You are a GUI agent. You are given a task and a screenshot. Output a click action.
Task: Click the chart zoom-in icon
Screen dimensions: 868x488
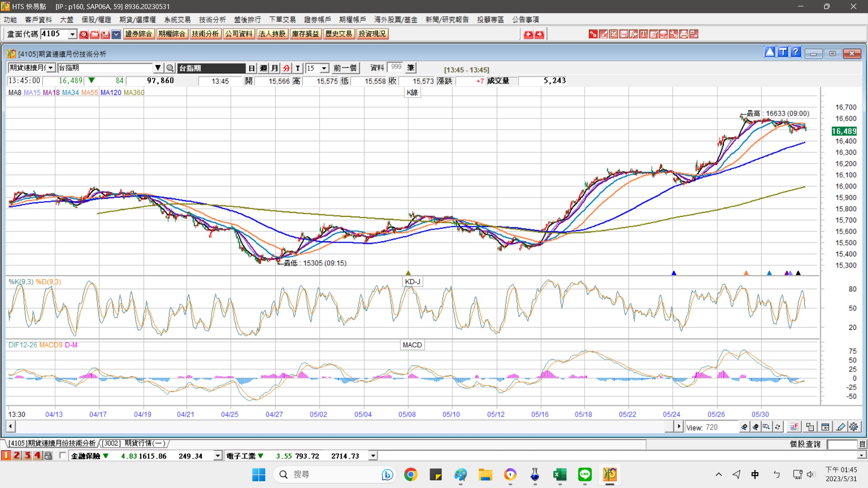744,427
